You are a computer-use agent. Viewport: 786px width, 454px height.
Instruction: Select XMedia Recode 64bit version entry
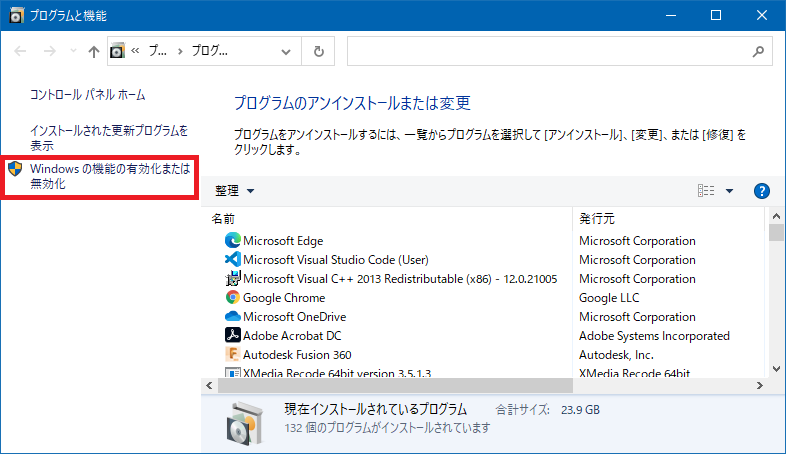click(337, 373)
